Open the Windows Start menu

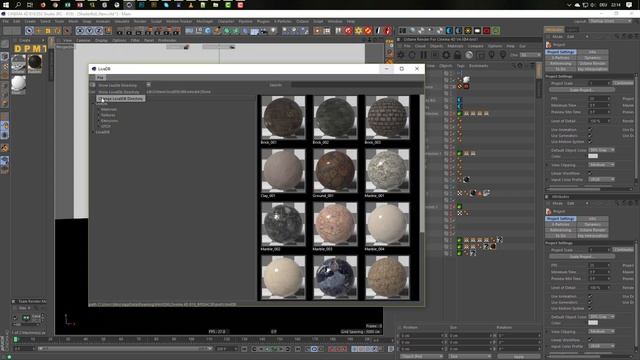(6, 5)
